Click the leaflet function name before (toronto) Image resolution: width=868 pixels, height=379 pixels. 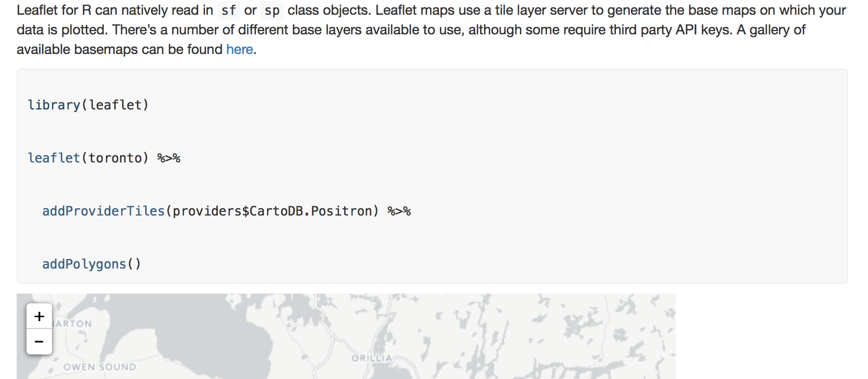pos(54,158)
